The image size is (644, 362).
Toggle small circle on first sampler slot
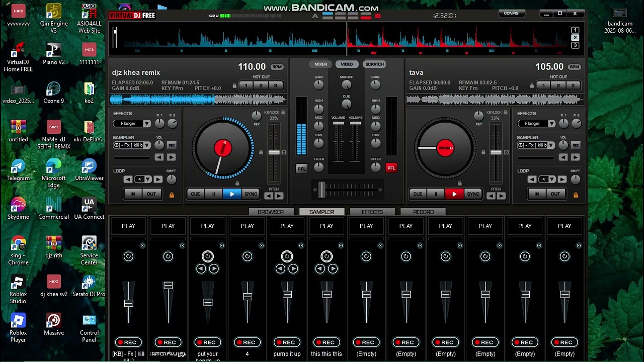[142, 246]
